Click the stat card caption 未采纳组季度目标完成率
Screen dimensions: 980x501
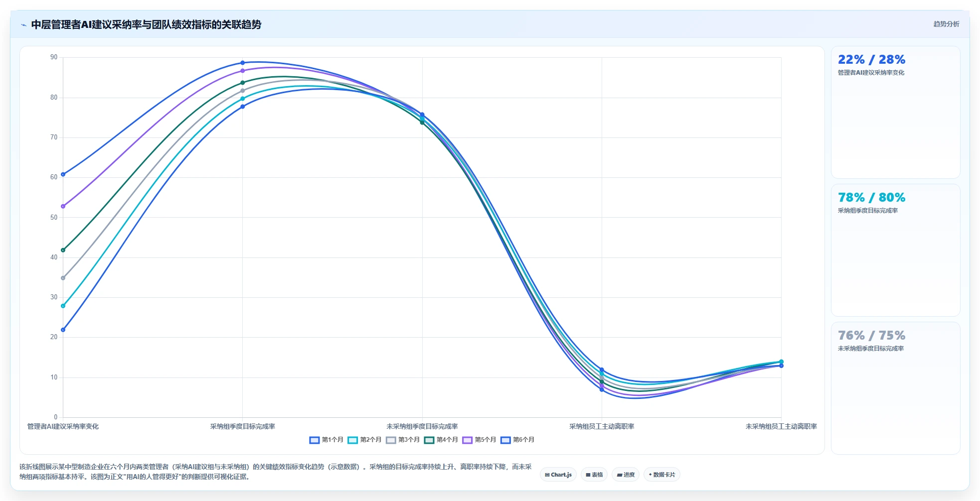(871, 349)
